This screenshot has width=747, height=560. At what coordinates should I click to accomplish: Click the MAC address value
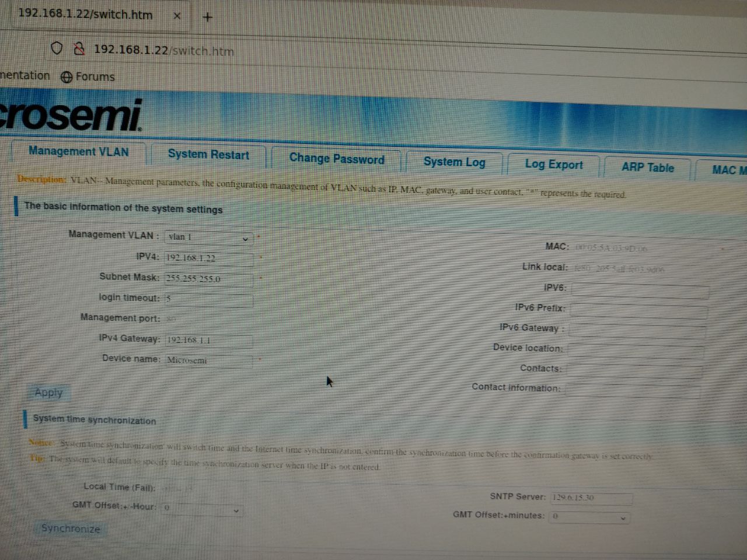[x=610, y=248]
